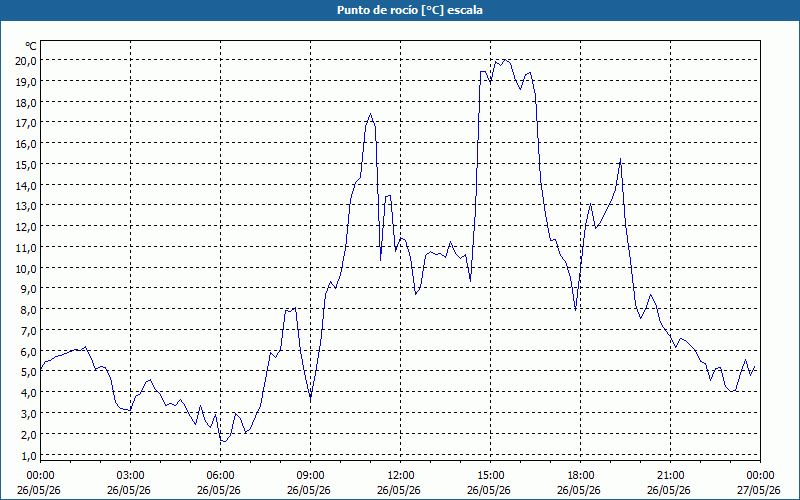800x500 pixels.
Task: Click the 09:00 time label
Action: [x=311, y=476]
